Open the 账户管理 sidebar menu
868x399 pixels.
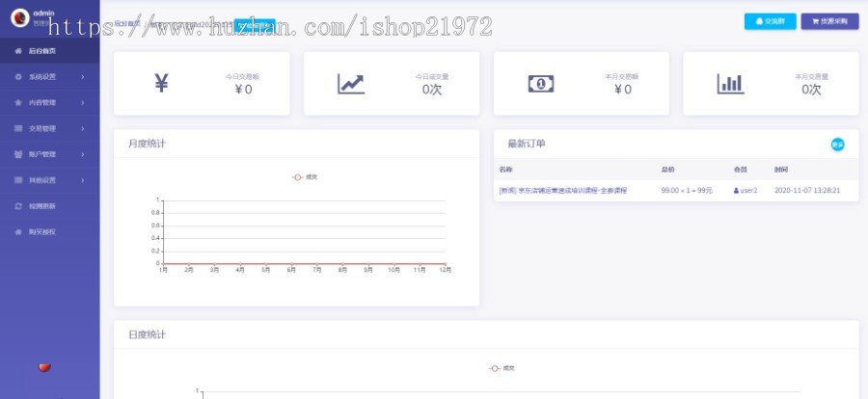pos(50,154)
